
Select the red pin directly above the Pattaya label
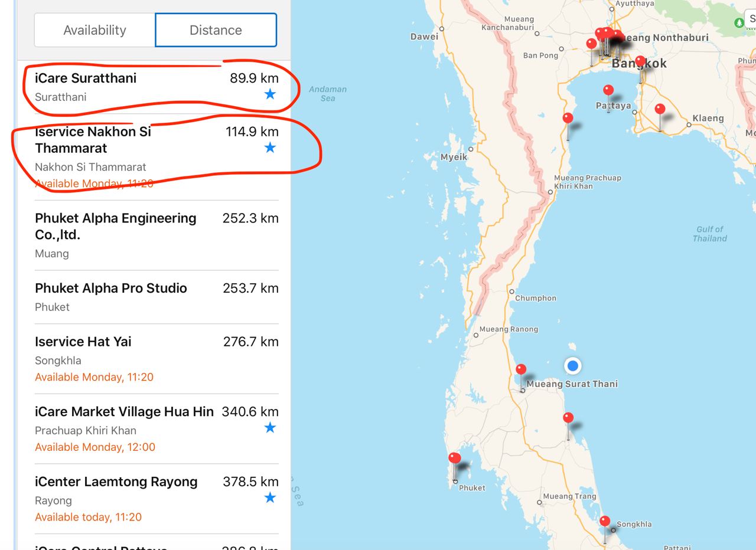pyautogui.click(x=608, y=91)
